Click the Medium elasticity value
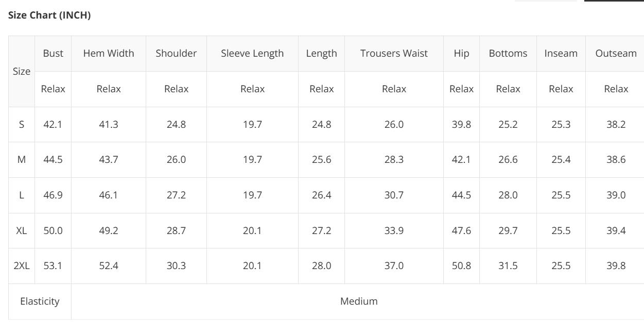This screenshot has height=333, width=644. (x=359, y=301)
